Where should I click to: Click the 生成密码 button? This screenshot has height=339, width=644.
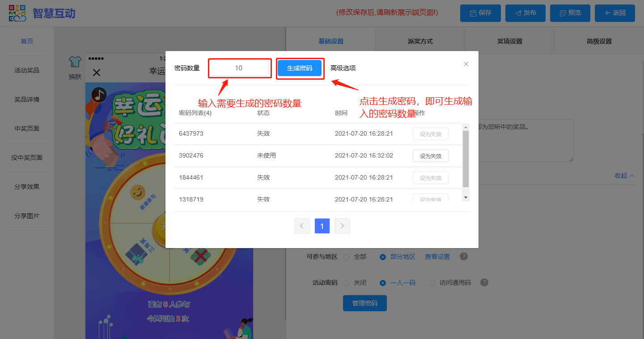[300, 68]
